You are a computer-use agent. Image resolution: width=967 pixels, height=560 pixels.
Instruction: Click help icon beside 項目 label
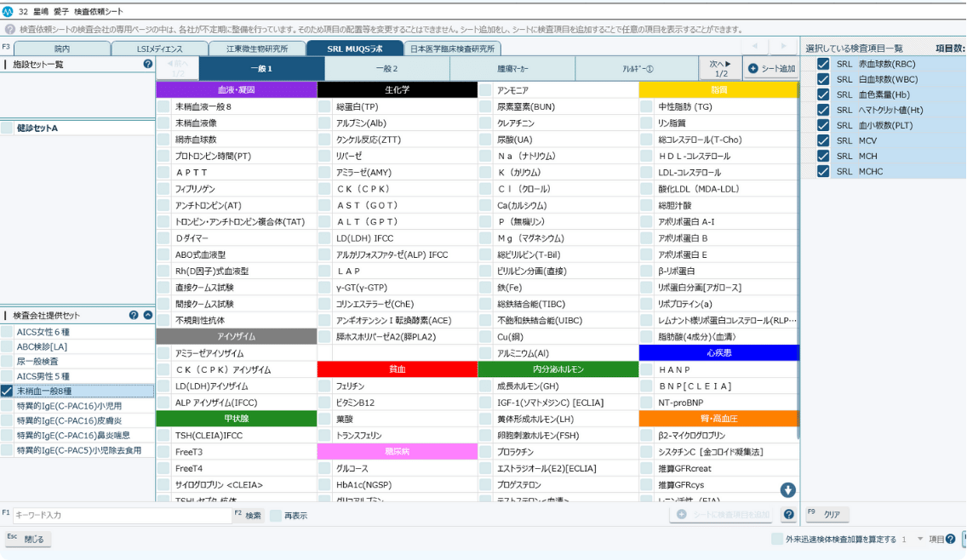(950, 539)
